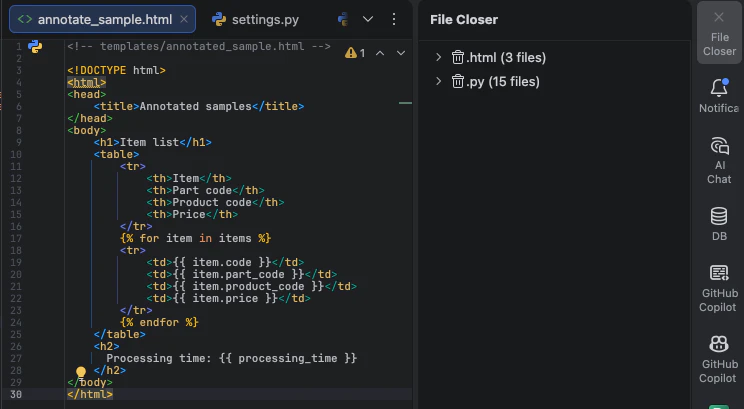This screenshot has width=744, height=409.
Task: Expand the .html (3 files) group
Action: (x=438, y=57)
